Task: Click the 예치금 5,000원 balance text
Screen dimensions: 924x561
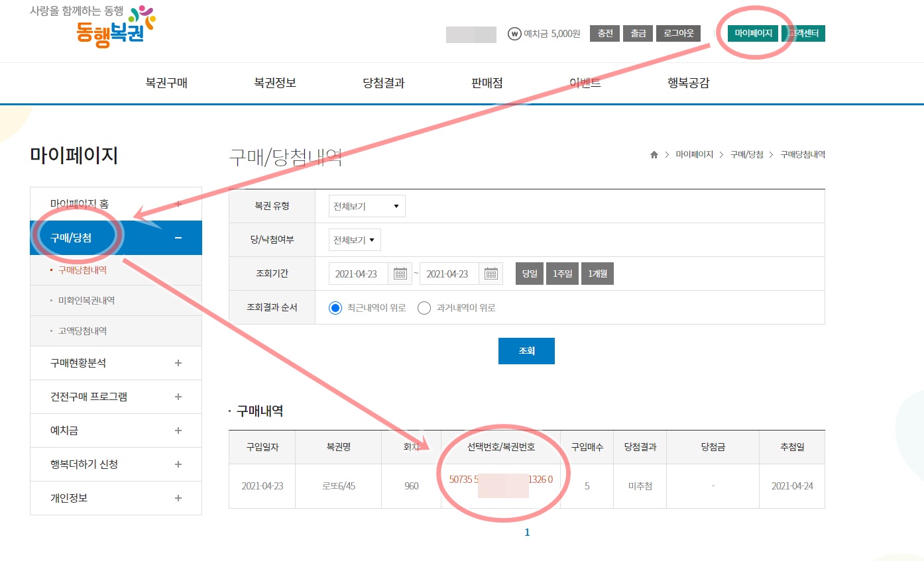Action: (x=552, y=34)
